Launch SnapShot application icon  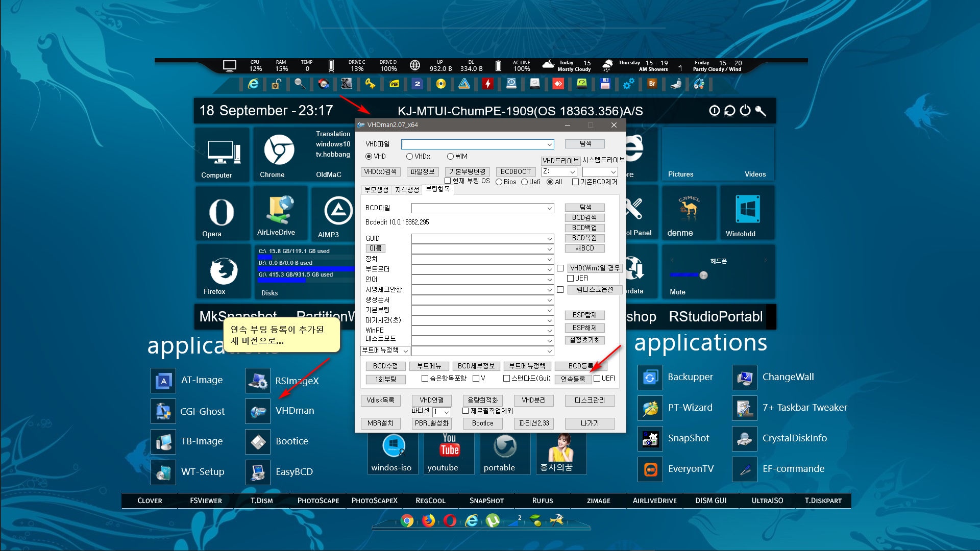point(650,438)
